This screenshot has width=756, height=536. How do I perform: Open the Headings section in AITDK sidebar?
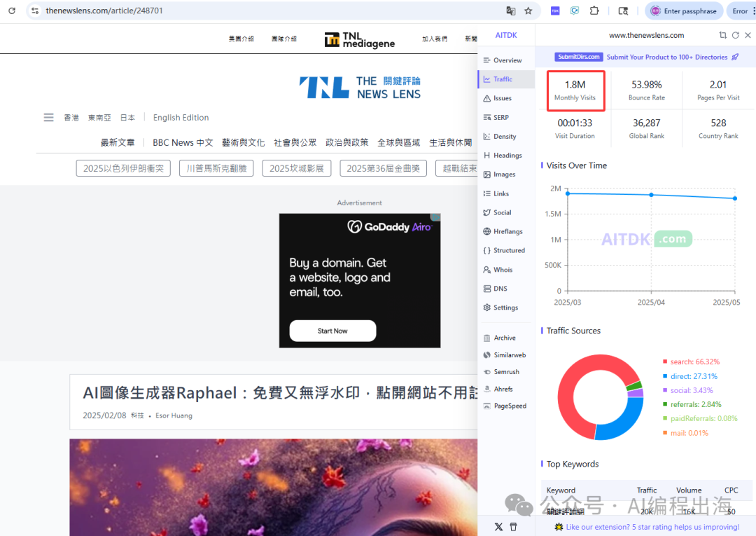coord(506,156)
